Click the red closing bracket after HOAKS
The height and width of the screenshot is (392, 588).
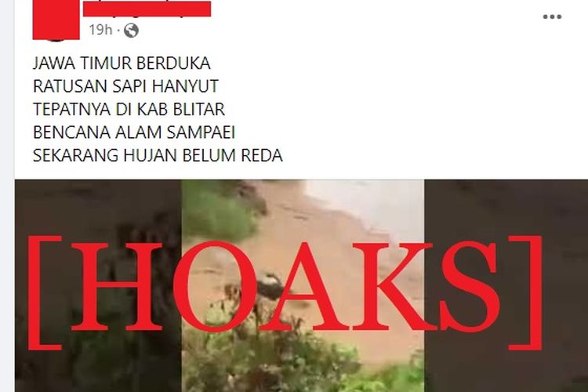pyautogui.click(x=526, y=292)
